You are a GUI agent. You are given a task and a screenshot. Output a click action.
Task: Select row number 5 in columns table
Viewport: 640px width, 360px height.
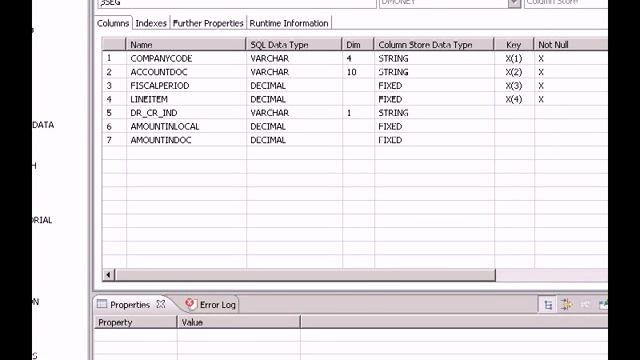109,113
